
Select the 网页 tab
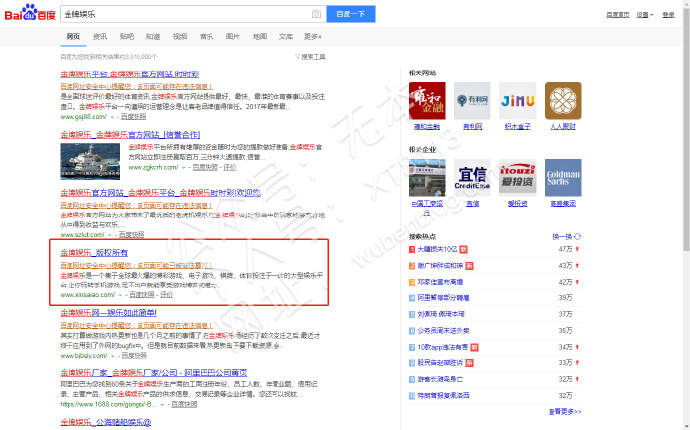73,37
